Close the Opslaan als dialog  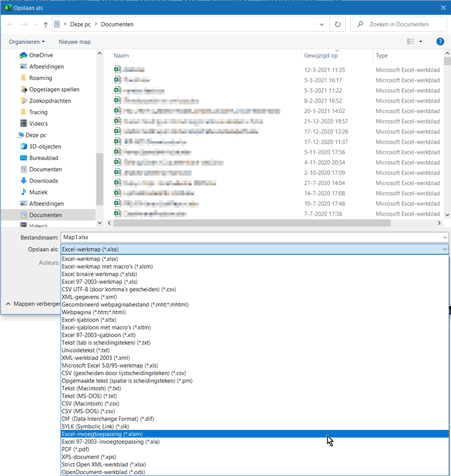444,7
